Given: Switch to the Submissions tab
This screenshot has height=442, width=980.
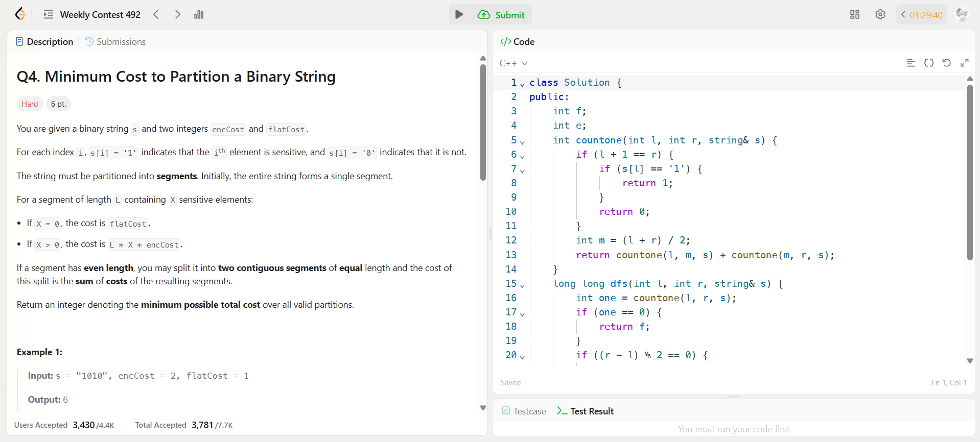Looking at the screenshot, I should click(115, 42).
